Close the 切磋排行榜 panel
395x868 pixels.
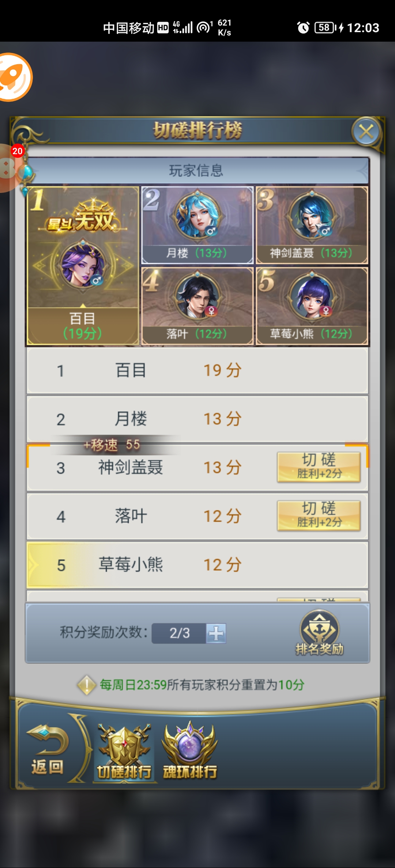pyautogui.click(x=366, y=132)
